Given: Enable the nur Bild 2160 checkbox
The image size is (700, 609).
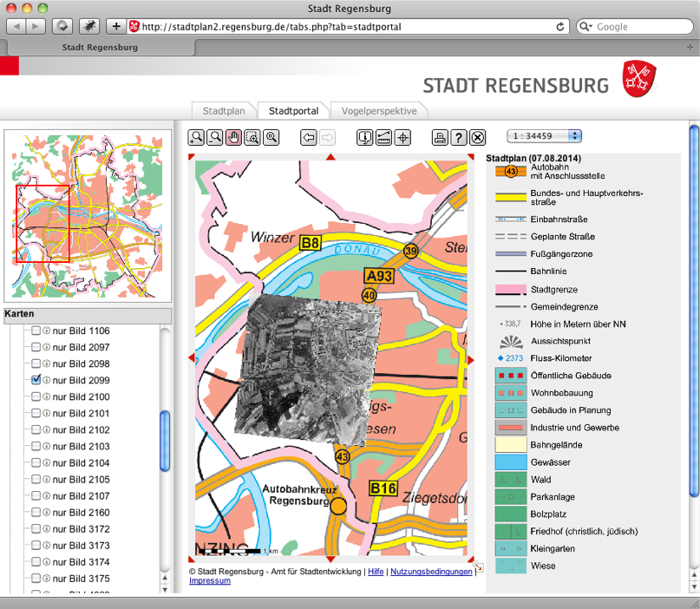Looking at the screenshot, I should [36, 512].
